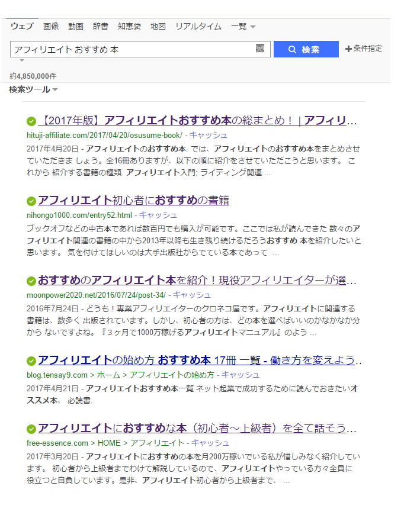Viewport: 420px width, 515px height.
Task: Open キャッシュ link for free-essence.com
Action: pyautogui.click(x=210, y=443)
